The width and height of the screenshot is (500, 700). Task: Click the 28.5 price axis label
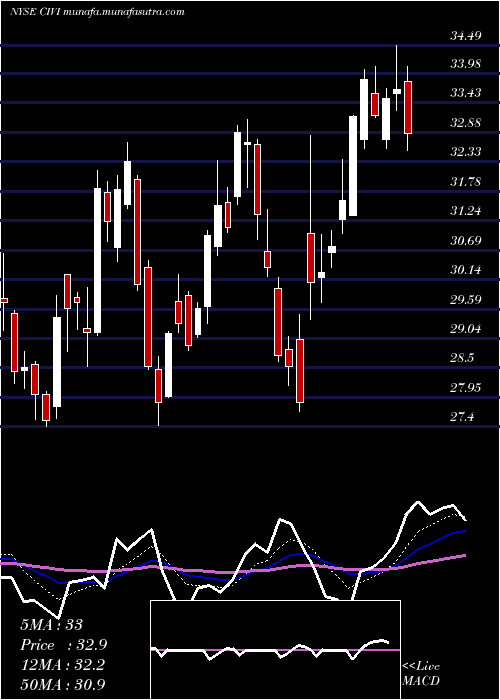[x=462, y=358]
